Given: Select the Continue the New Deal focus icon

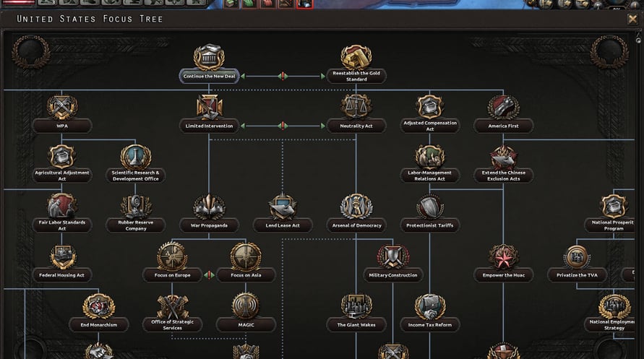Looking at the screenshot, I should click(209, 58).
